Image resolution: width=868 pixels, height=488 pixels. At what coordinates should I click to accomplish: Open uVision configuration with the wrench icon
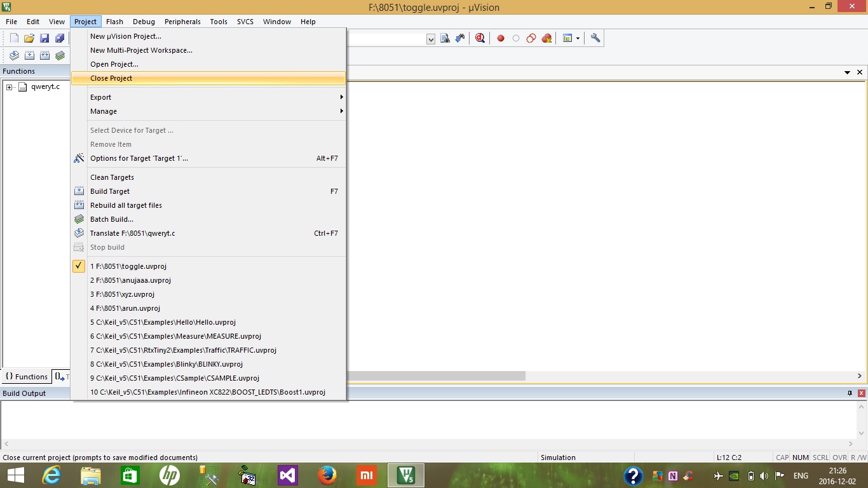click(x=595, y=38)
